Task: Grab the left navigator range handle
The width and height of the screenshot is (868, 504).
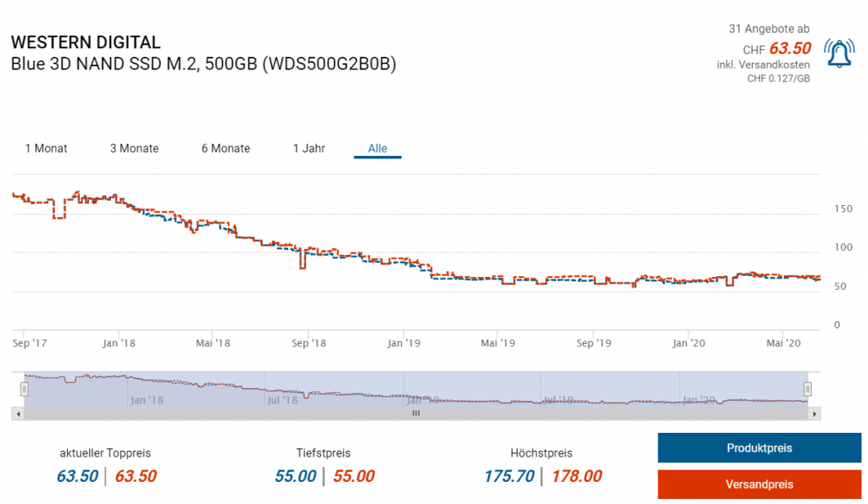Action: click(25, 390)
